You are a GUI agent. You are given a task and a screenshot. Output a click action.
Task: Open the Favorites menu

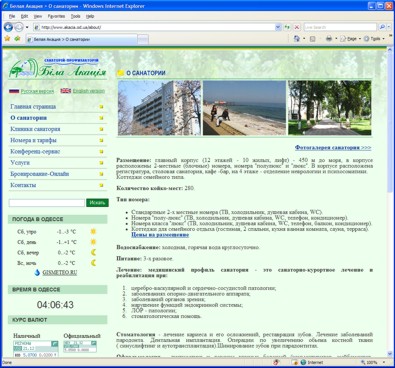pyautogui.click(x=56, y=16)
